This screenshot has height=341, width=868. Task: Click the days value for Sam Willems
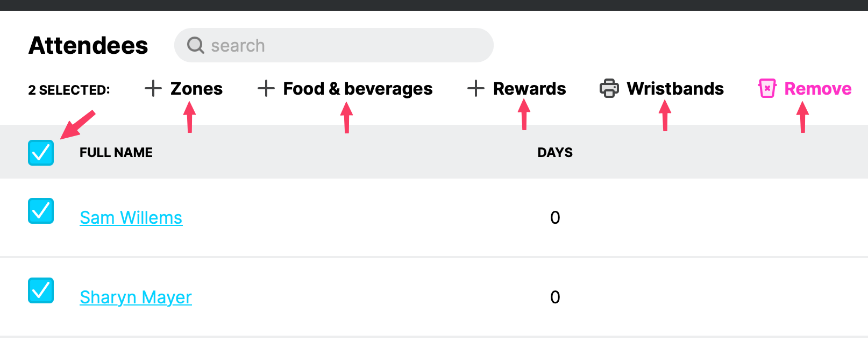tap(555, 218)
